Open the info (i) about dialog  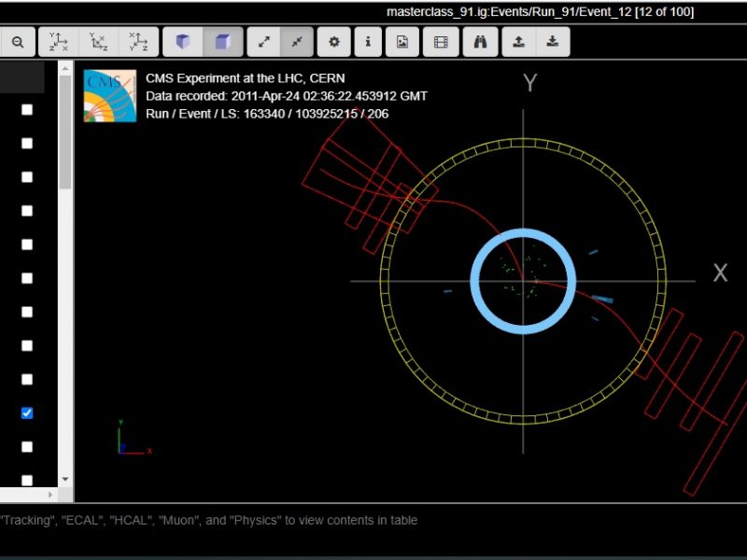[368, 42]
